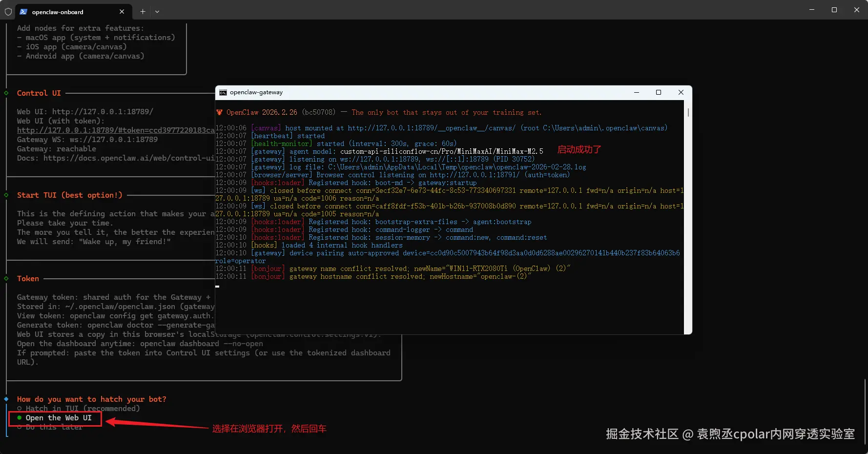
Task: Maximize the Windows Terminal window
Action: click(834, 10)
